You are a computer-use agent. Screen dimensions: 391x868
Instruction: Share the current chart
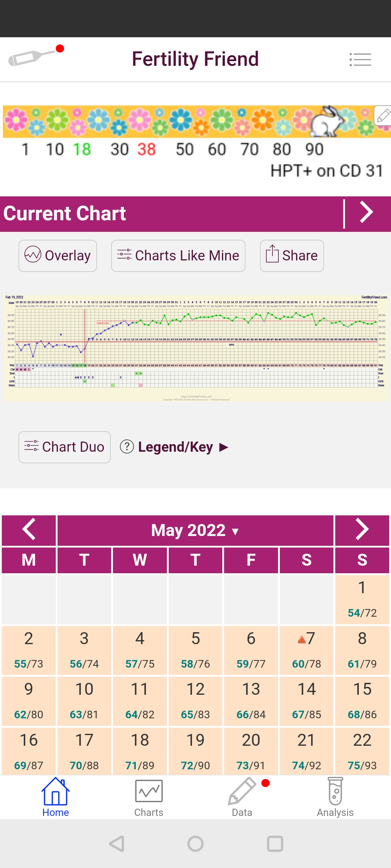tap(292, 256)
